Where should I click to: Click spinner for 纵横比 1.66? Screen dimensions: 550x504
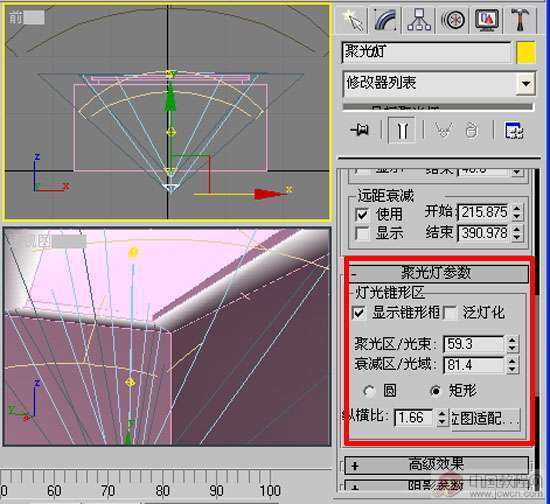(x=442, y=418)
